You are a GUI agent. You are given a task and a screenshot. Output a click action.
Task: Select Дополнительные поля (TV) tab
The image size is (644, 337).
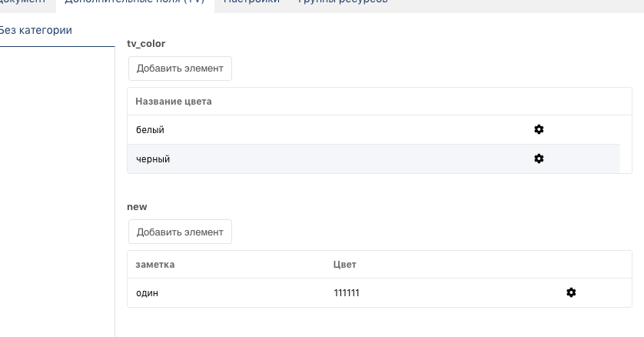(x=134, y=2)
